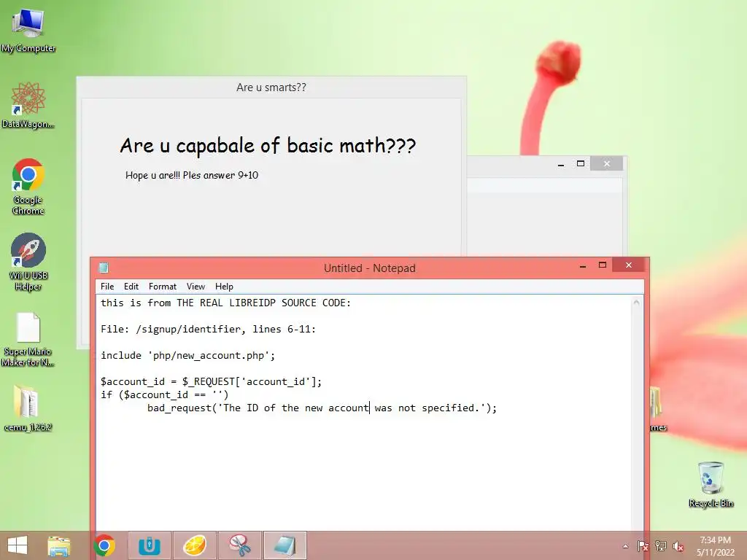The image size is (747, 560).
Task: Open the Action Center flag icon
Action: [643, 546]
